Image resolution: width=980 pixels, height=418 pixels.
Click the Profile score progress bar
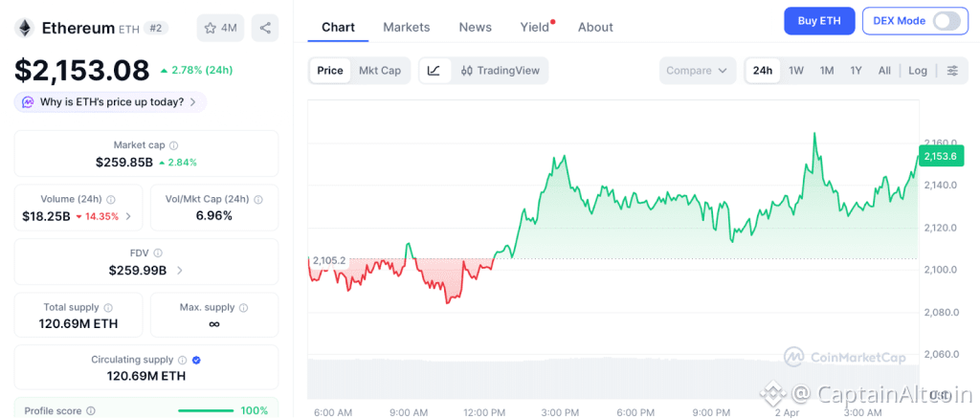click(206, 410)
